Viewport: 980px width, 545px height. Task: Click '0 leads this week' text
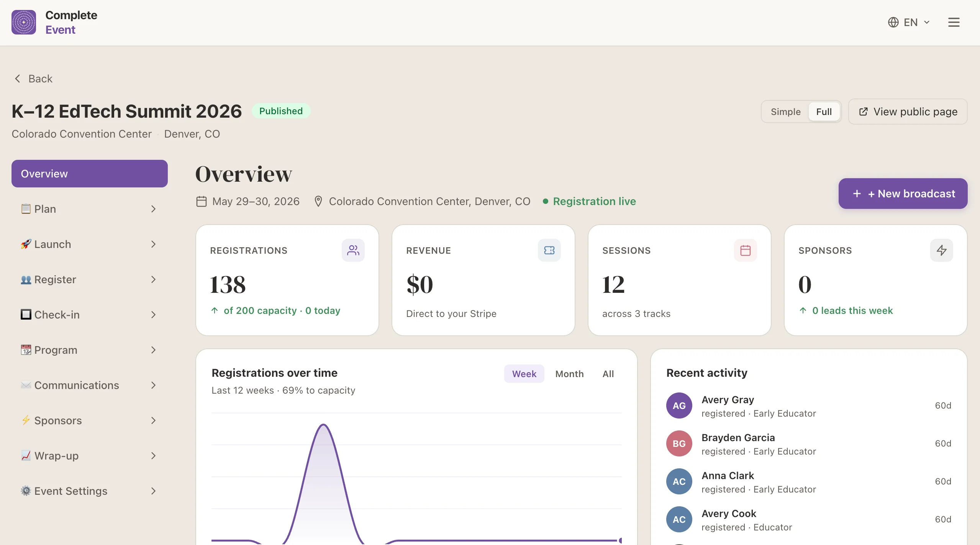pyautogui.click(x=852, y=310)
